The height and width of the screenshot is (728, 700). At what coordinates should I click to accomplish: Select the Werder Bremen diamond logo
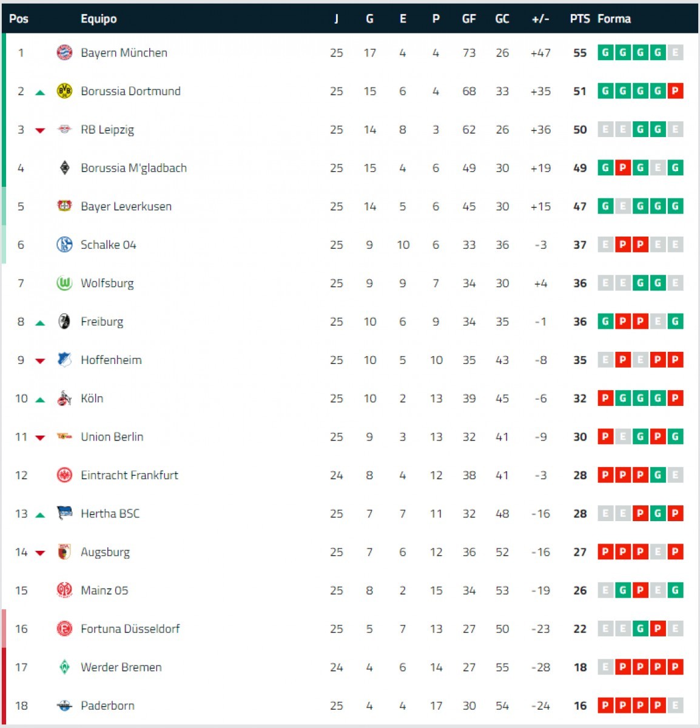(x=64, y=667)
